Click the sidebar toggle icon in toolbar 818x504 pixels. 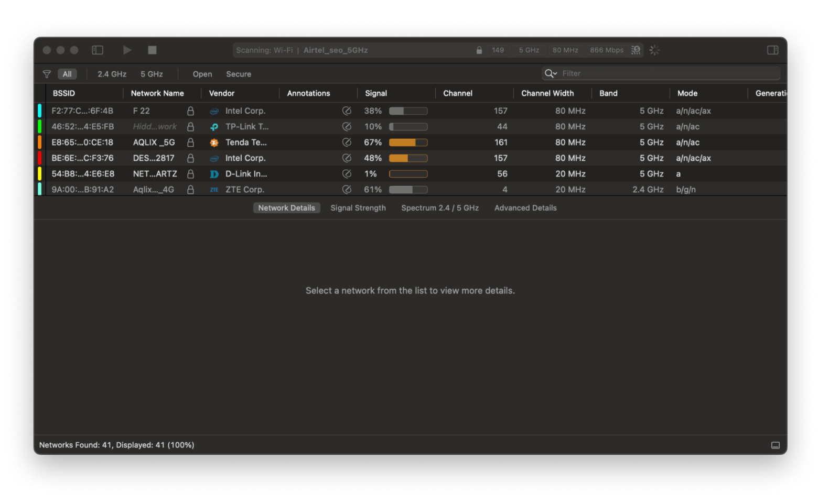[98, 50]
